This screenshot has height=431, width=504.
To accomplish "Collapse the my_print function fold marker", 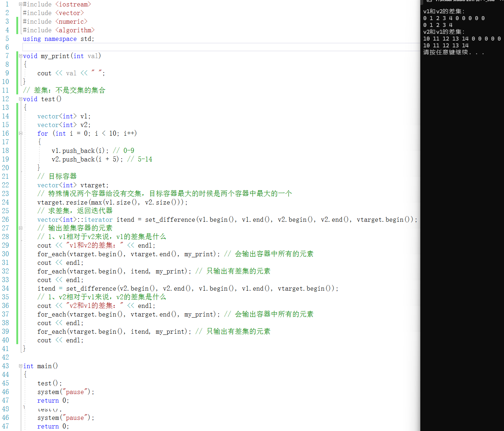I will point(20,56).
